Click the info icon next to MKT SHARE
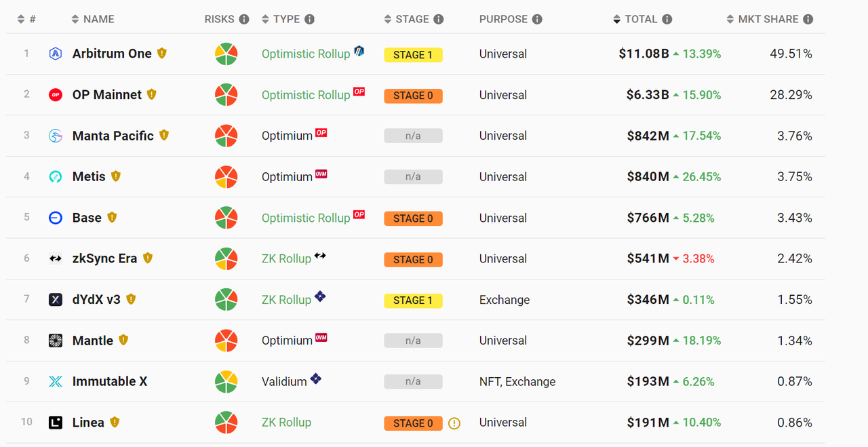This screenshot has width=868, height=447. click(x=808, y=19)
